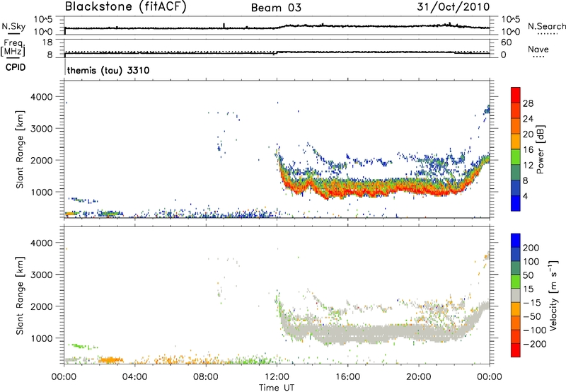The image size is (566, 392).
Task: Click the 'Time UT' axis label
Action: pyautogui.click(x=277, y=388)
